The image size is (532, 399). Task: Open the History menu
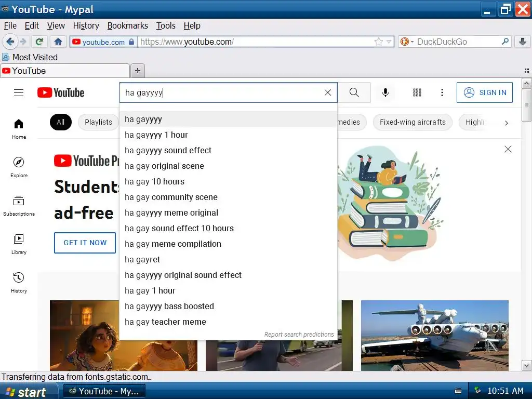point(86,26)
